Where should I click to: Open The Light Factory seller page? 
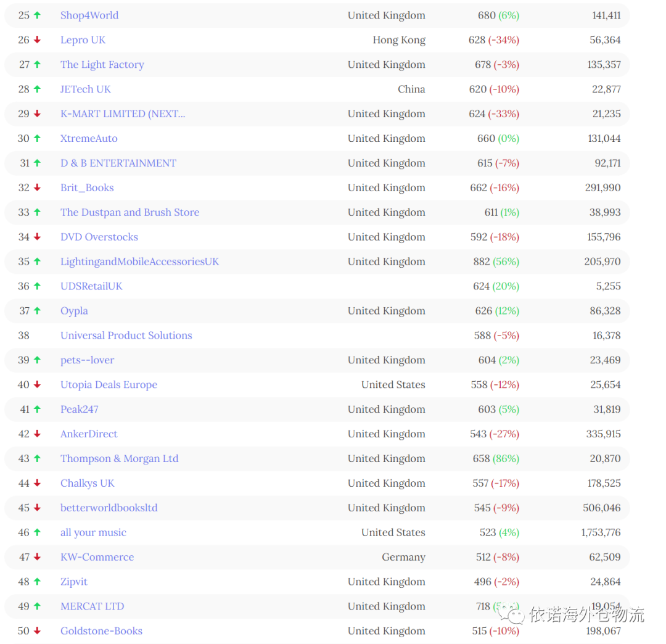pos(102,65)
